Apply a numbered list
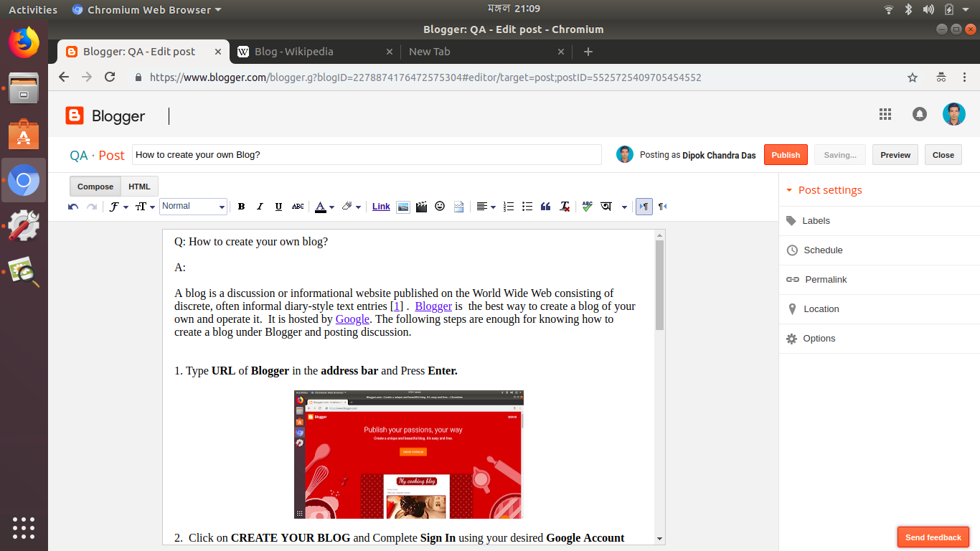This screenshot has width=980, height=551. click(509, 207)
